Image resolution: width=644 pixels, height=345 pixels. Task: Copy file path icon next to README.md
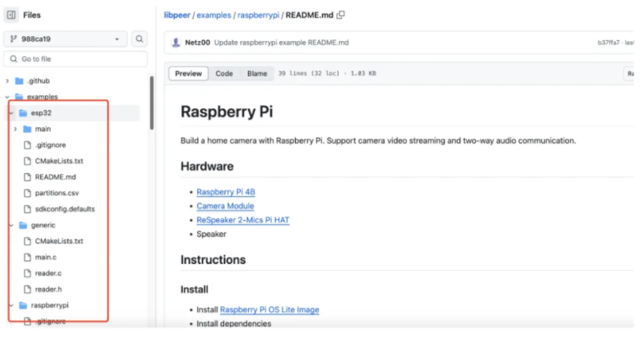coord(341,15)
